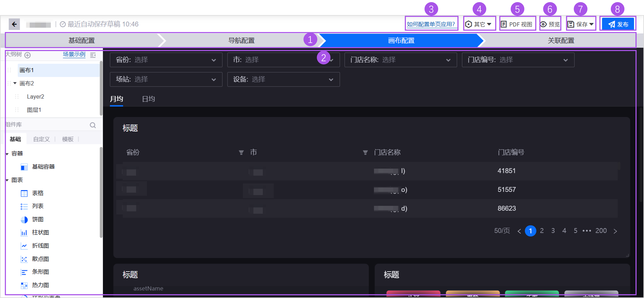Click the back arrow icon
Image resolution: width=644 pixels, height=298 pixels.
coord(14,24)
